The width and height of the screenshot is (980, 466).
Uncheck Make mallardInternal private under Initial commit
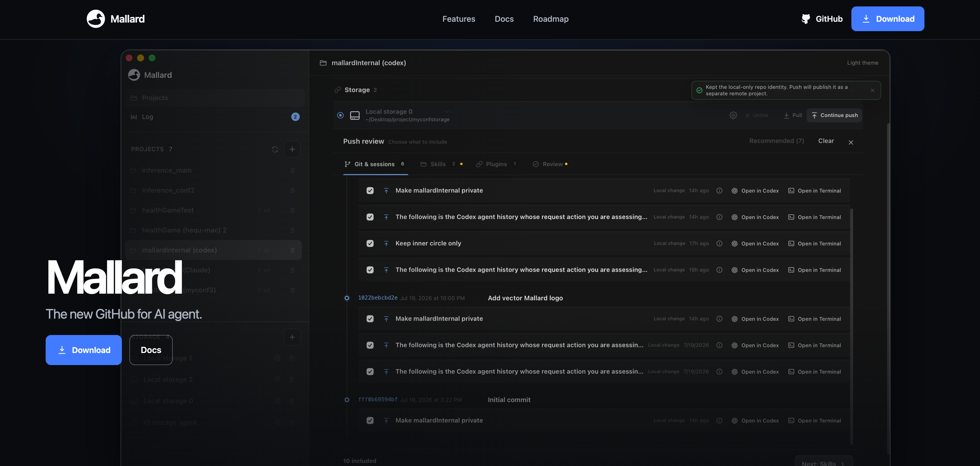(370, 420)
